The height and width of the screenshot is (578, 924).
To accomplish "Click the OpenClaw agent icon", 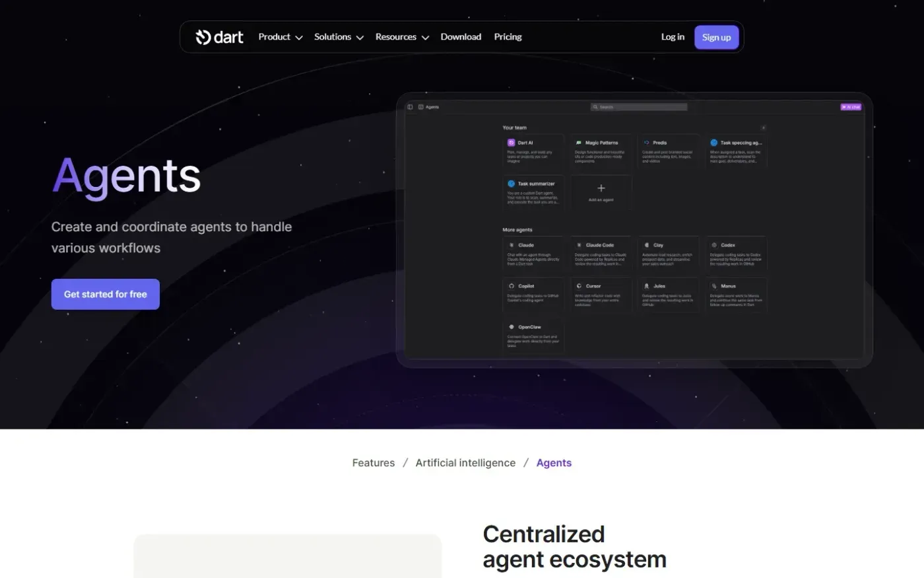I will coord(511,327).
